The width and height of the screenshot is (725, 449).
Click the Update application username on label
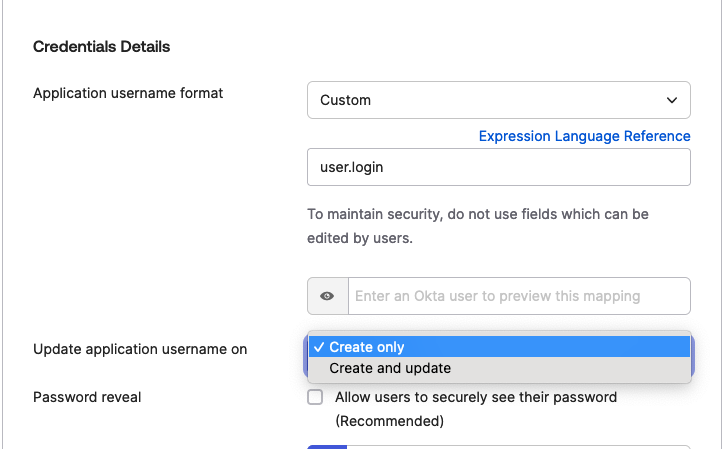point(140,349)
